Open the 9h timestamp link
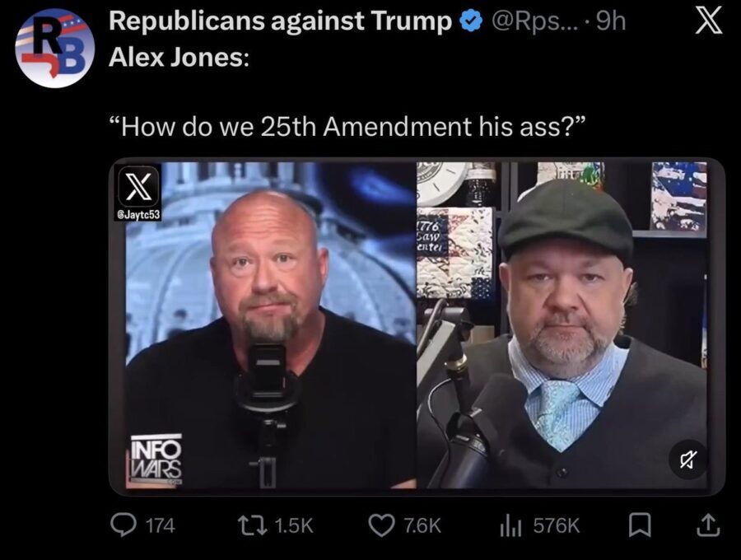This screenshot has height=560, width=741. [x=611, y=21]
